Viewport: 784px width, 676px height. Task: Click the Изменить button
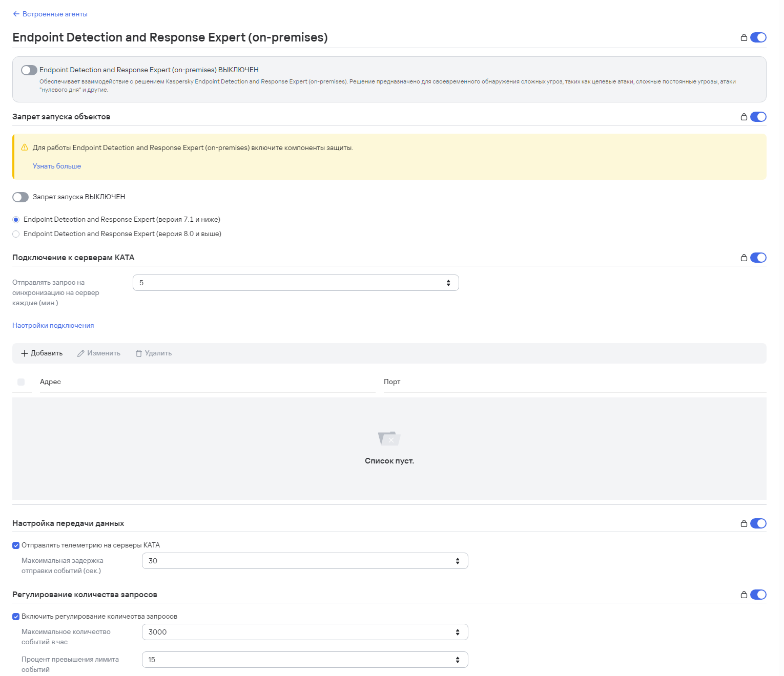tap(99, 353)
